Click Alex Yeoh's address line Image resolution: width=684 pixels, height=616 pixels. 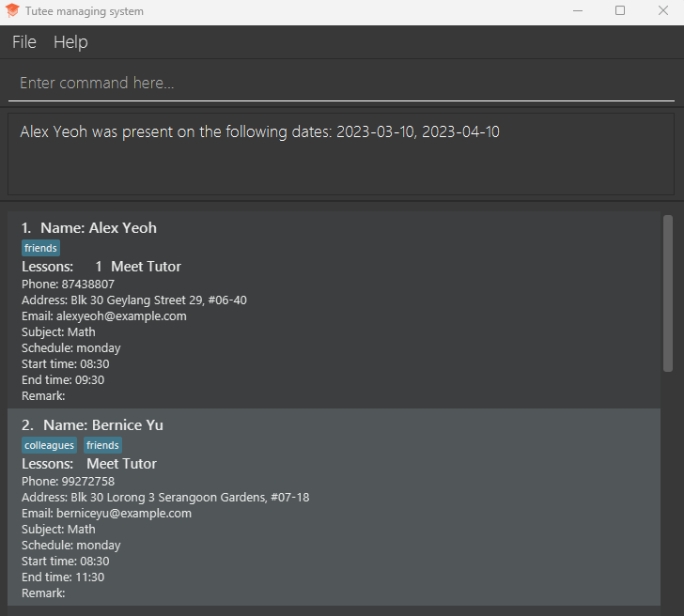[134, 300]
